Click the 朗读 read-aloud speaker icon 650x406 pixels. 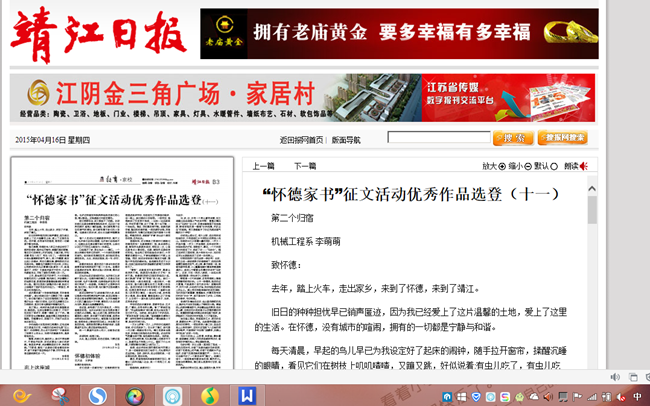(584, 166)
